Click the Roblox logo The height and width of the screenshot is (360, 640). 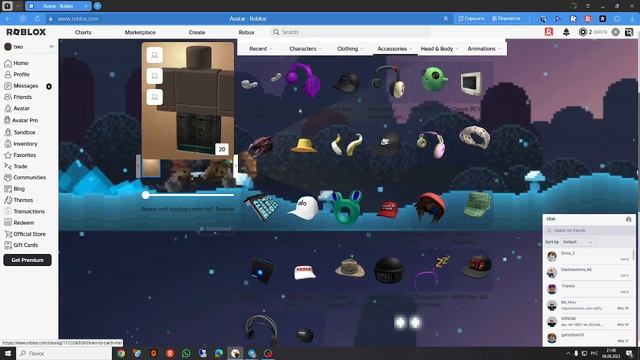[x=26, y=32]
